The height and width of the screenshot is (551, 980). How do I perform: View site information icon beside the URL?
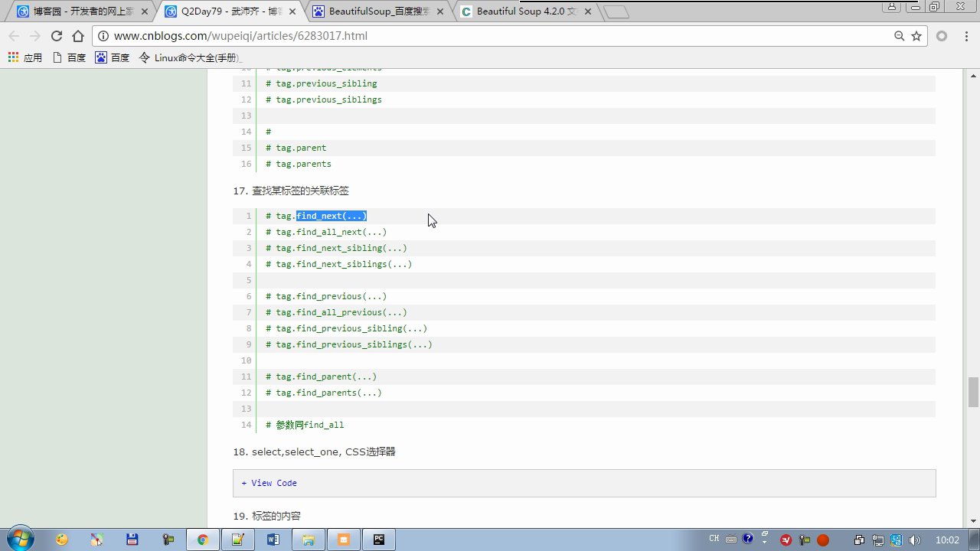(103, 36)
